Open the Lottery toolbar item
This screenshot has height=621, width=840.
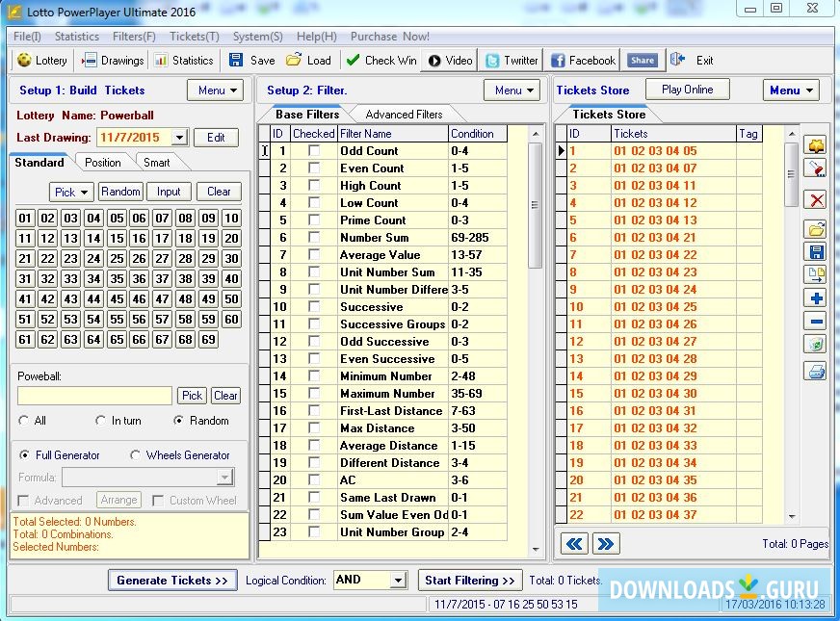[42, 61]
